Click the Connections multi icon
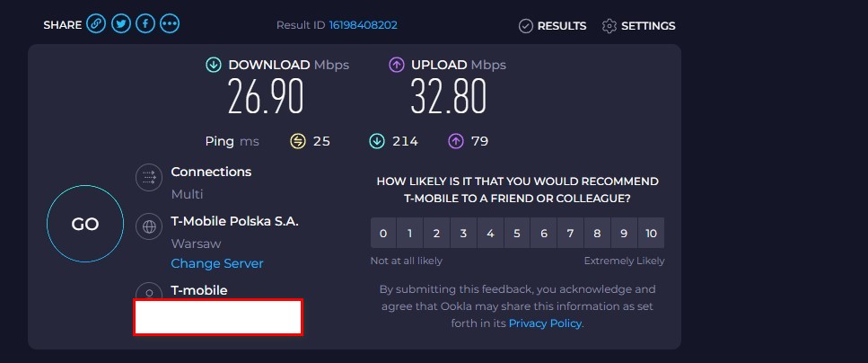The image size is (868, 363). tap(149, 177)
